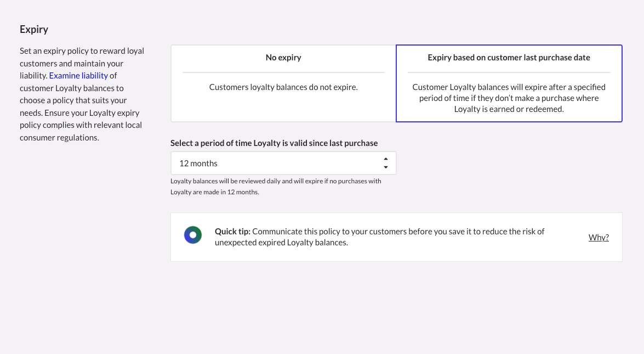This screenshot has width=644, height=354.
Task: Click the expiry policy description paragraph
Action: click(82, 94)
